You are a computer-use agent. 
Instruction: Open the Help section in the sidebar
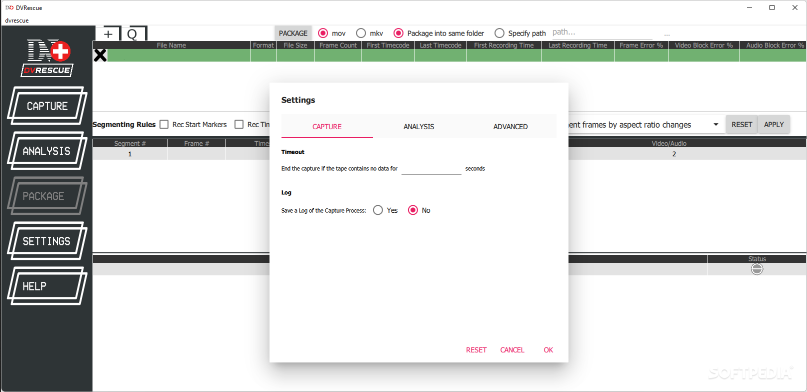click(x=47, y=286)
